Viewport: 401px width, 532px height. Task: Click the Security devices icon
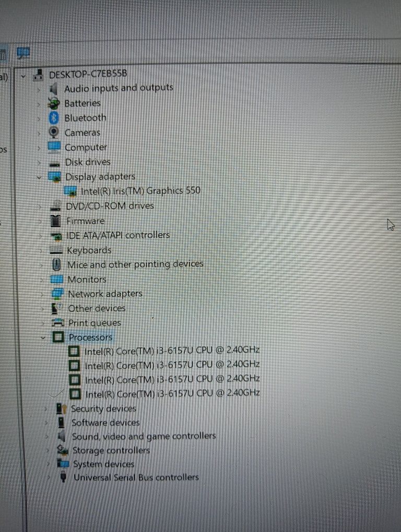(x=61, y=408)
